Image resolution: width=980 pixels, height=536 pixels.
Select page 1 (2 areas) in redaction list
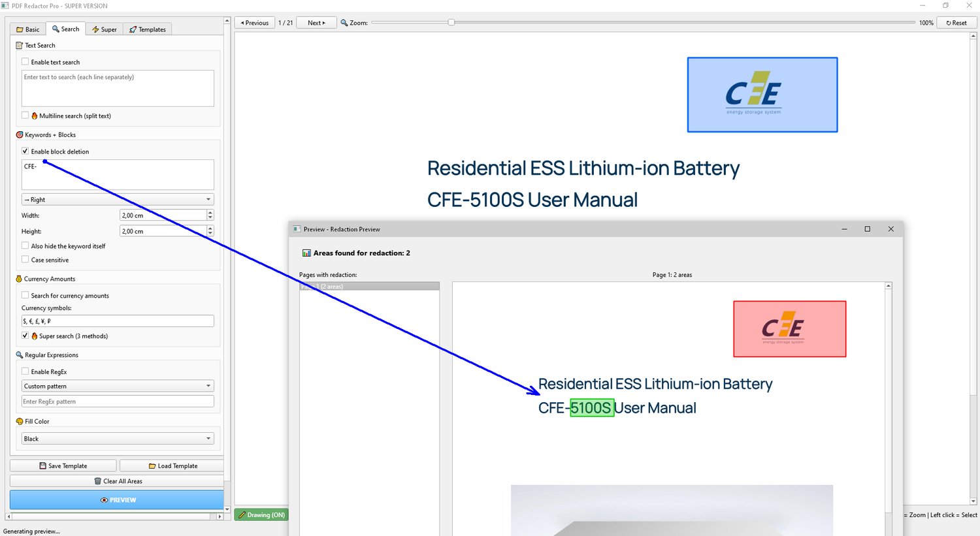pyautogui.click(x=369, y=287)
